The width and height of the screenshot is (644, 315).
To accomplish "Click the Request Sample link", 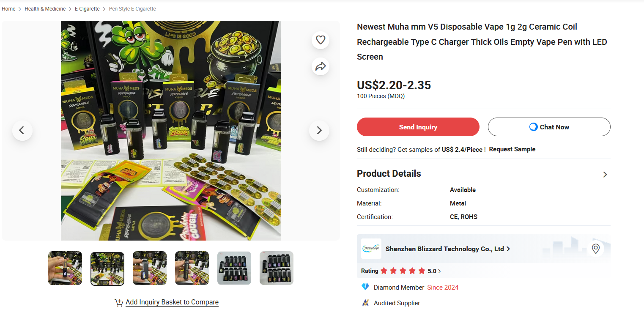I will [512, 149].
